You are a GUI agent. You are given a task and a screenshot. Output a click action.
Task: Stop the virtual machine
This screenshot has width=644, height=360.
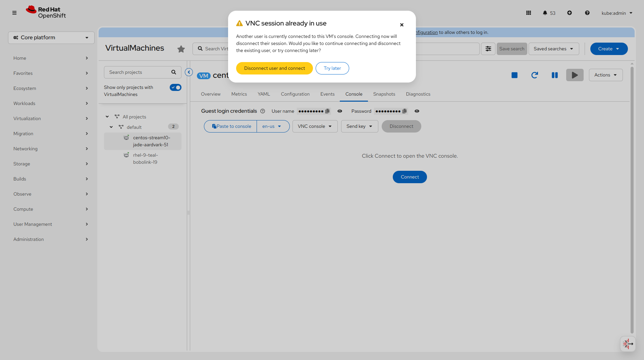point(515,75)
